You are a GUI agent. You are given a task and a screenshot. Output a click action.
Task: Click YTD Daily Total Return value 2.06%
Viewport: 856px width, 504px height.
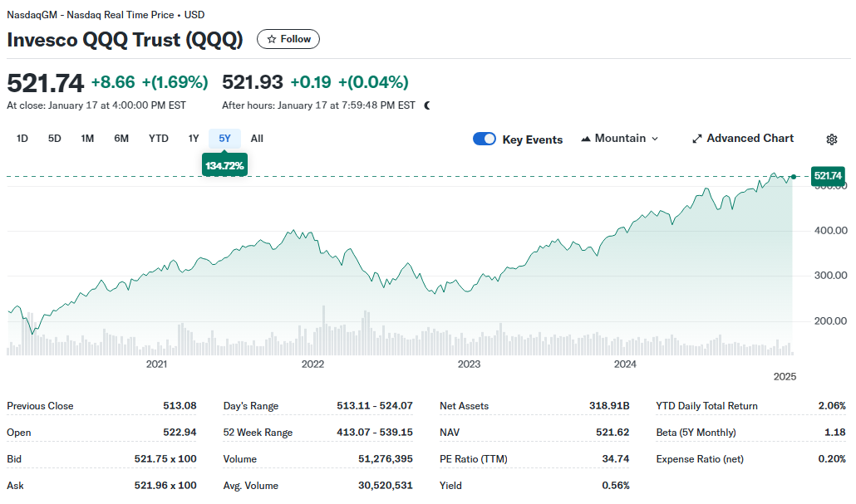832,406
